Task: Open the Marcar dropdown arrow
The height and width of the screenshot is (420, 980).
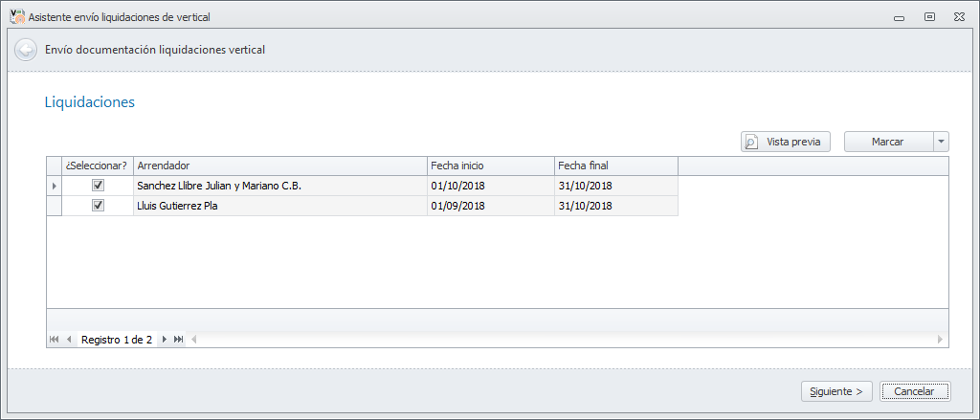Action: (x=942, y=142)
